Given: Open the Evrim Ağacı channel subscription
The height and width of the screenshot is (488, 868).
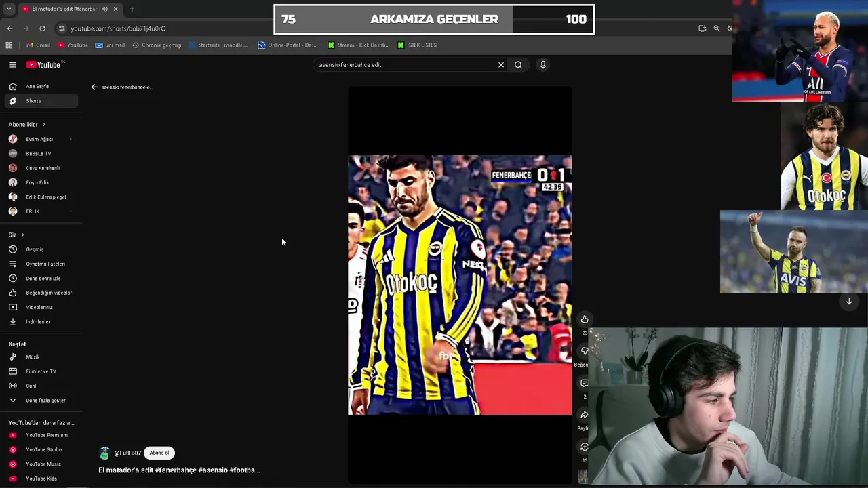Looking at the screenshot, I should (41, 139).
